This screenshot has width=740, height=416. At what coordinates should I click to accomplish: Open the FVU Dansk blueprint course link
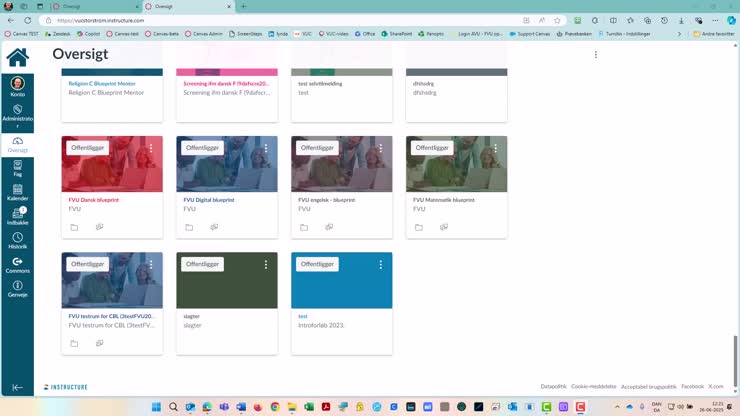coord(93,200)
